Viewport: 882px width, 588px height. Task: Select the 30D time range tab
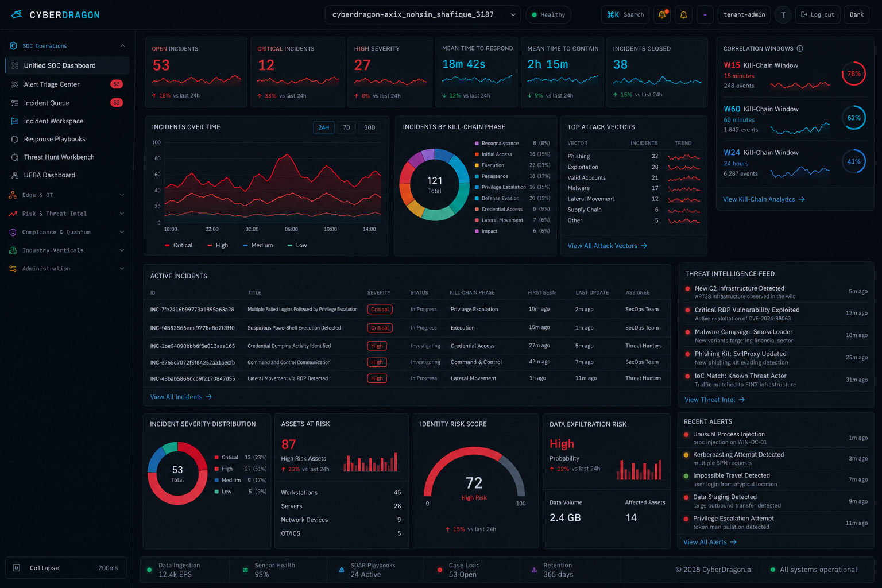pyautogui.click(x=370, y=127)
